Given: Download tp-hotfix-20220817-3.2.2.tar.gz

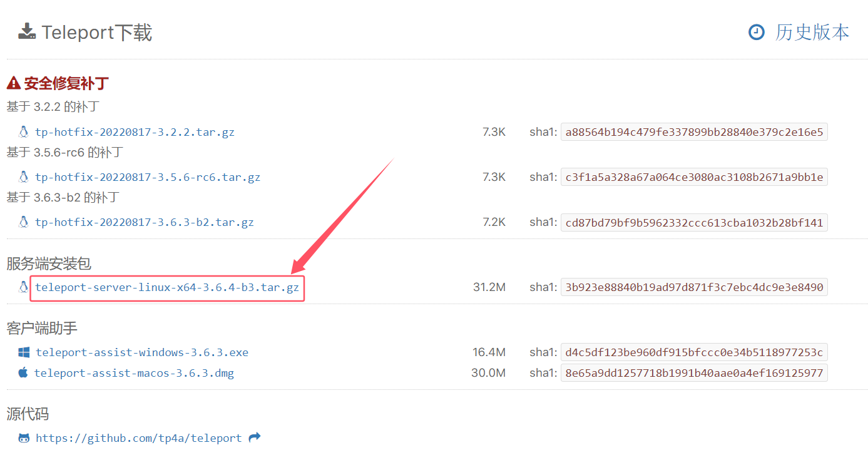Looking at the screenshot, I should pos(135,132).
